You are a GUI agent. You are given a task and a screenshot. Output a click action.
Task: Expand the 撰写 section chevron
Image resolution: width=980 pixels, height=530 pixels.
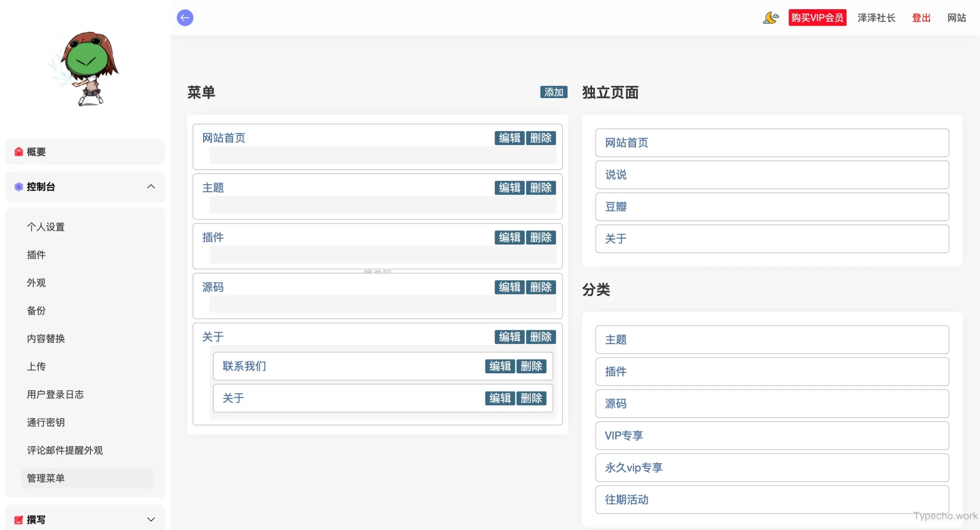[151, 519]
